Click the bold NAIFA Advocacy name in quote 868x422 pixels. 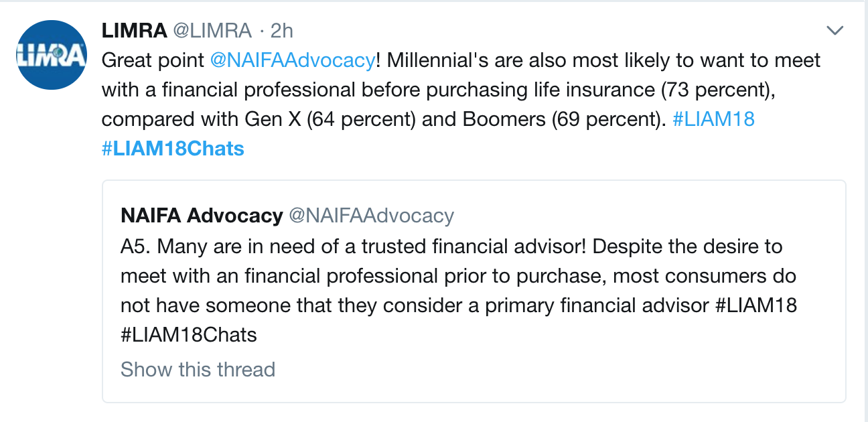pyautogui.click(x=202, y=215)
